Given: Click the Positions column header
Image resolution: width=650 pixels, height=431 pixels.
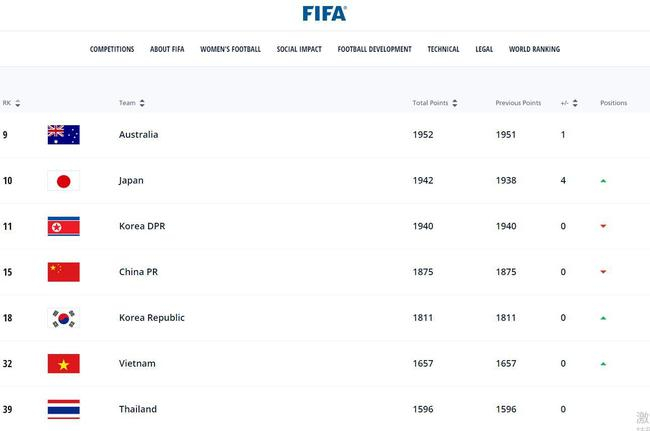Looking at the screenshot, I should point(613,103).
